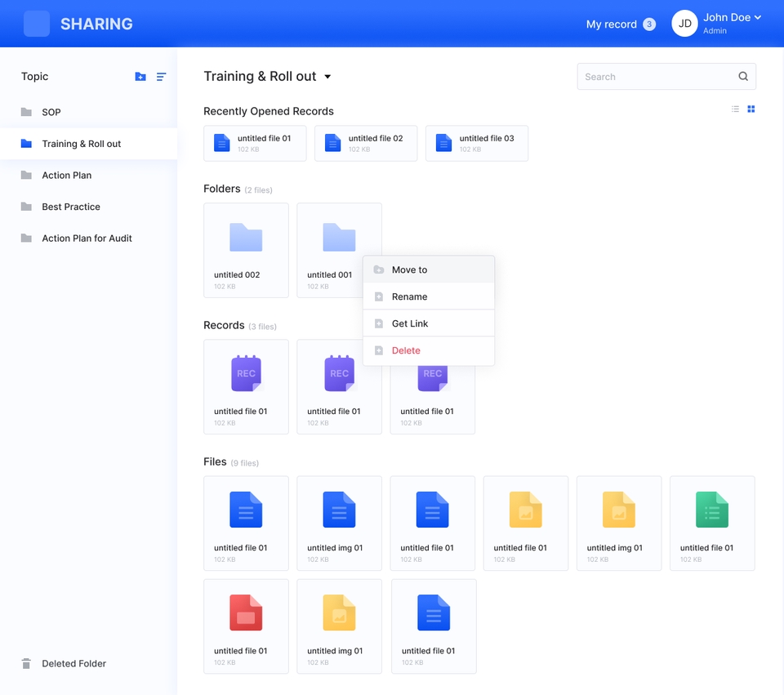Select the Training & Roll out topic

(88, 144)
